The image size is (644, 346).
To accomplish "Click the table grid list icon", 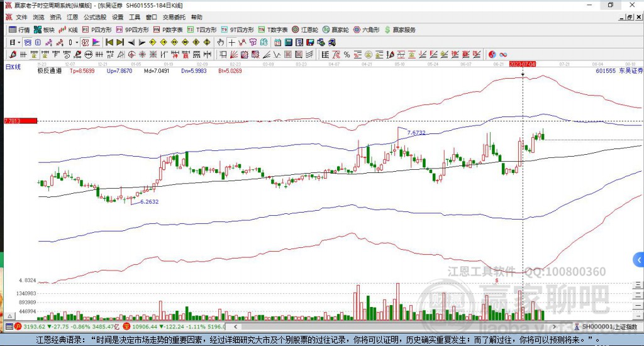I will click(x=325, y=55).
